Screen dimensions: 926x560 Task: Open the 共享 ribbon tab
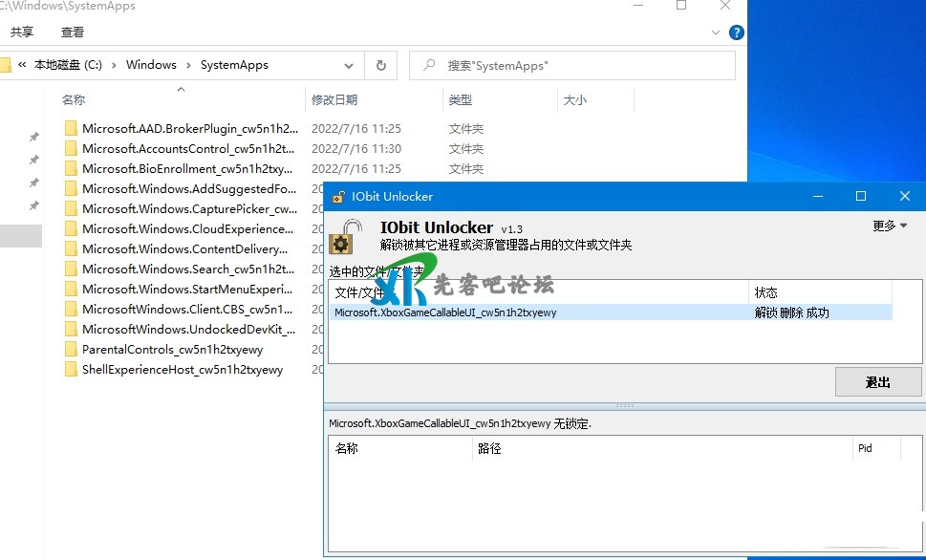point(22,32)
